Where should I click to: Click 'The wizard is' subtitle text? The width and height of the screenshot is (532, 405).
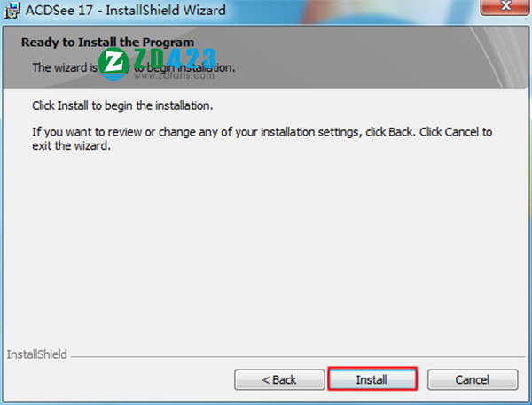[x=65, y=67]
